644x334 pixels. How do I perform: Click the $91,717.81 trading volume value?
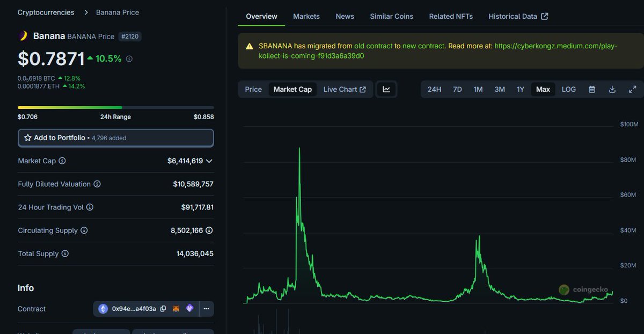tap(197, 207)
